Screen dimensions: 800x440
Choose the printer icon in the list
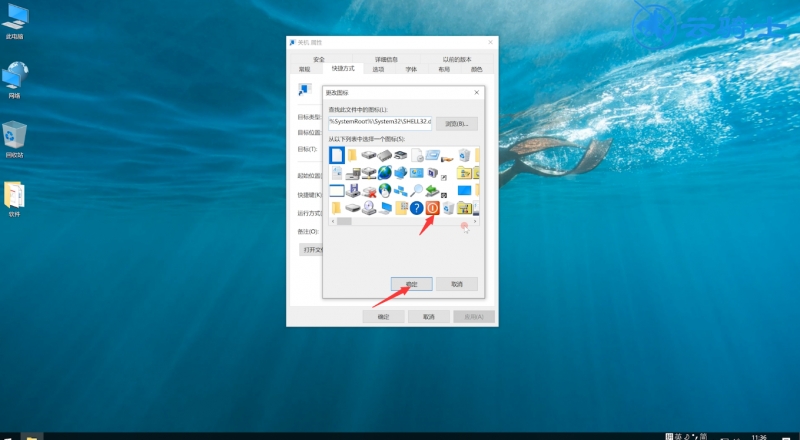(401, 155)
